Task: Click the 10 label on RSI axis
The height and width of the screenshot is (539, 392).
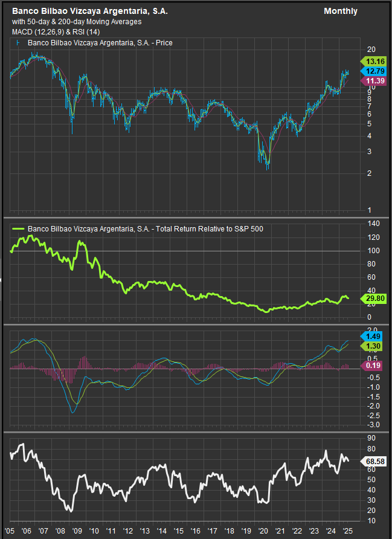Action: (371, 521)
